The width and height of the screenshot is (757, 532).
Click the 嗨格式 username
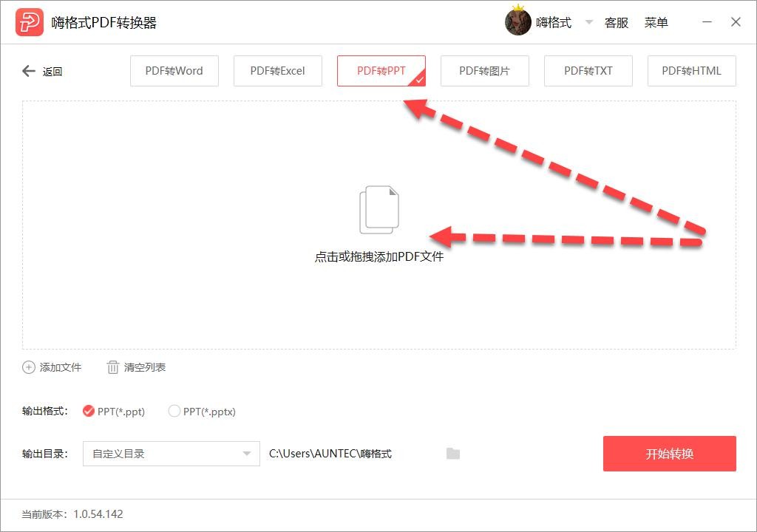554,23
